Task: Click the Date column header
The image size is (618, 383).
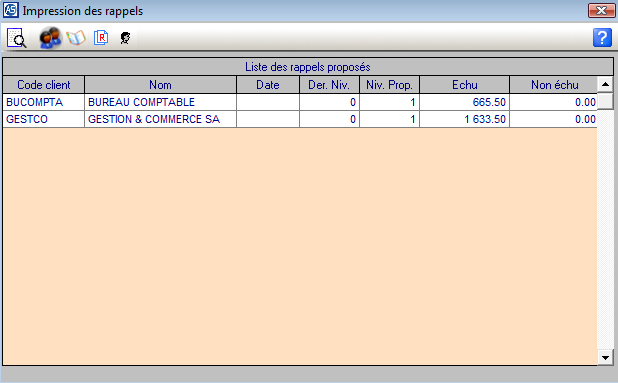Action: coord(268,85)
